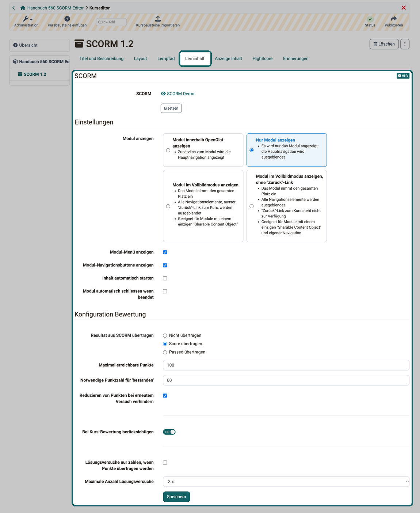Choose Modul im Vollbildmodus anzeigen radio
Screen dimensions: 420x513
coord(168,206)
